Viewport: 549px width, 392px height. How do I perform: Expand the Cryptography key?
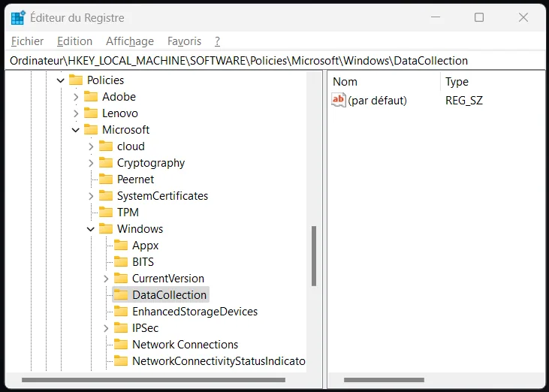[91, 163]
